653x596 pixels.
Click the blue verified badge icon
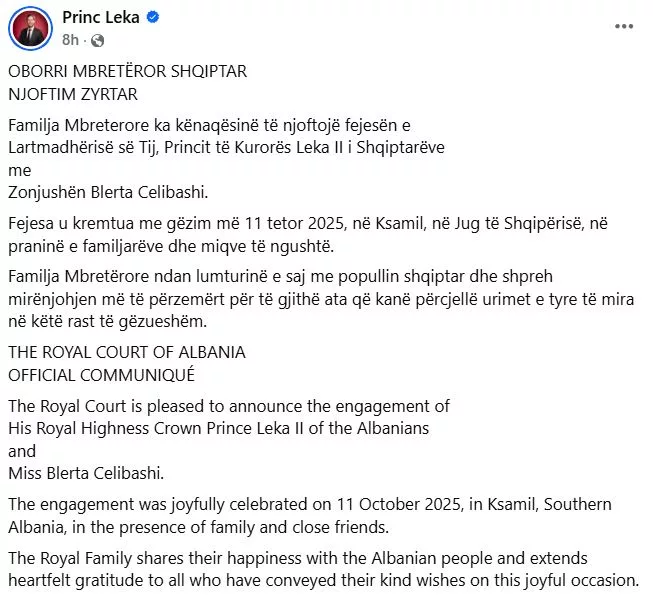153,18
